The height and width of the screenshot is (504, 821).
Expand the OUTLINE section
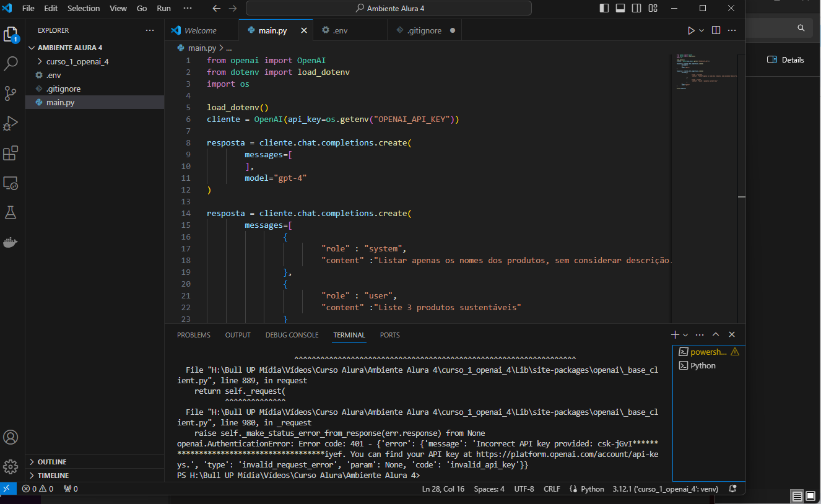coord(95,462)
